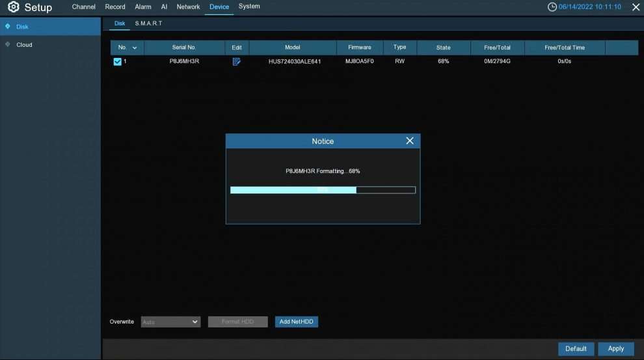Open the Overwrite Auto dropdown
644x360 pixels.
[x=171, y=322]
